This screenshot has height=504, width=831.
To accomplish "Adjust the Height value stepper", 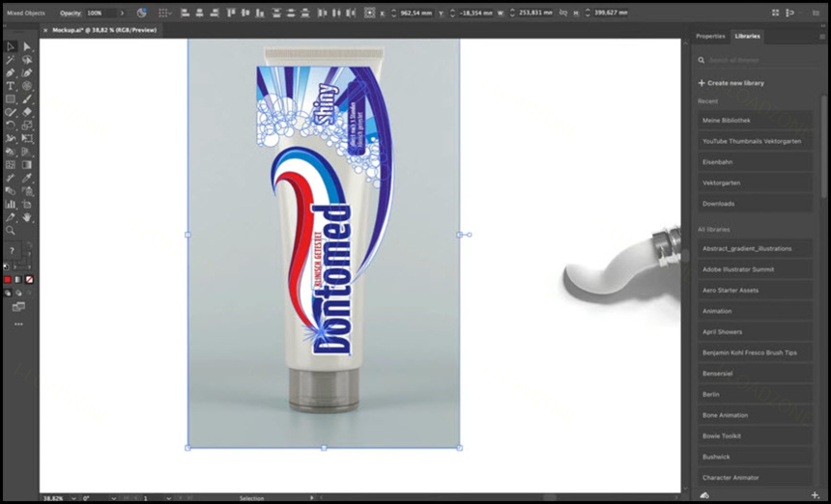I will click(587, 13).
